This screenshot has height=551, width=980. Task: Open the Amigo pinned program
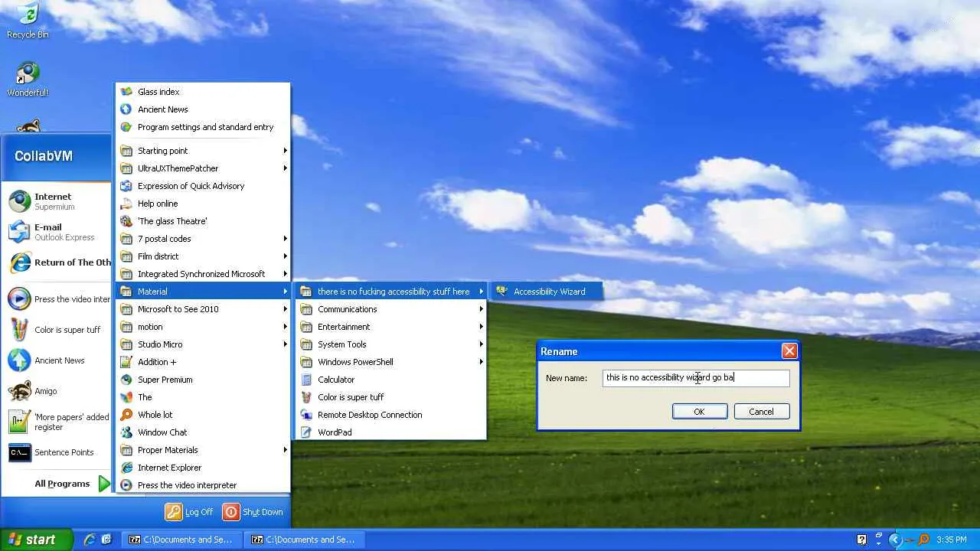57,391
